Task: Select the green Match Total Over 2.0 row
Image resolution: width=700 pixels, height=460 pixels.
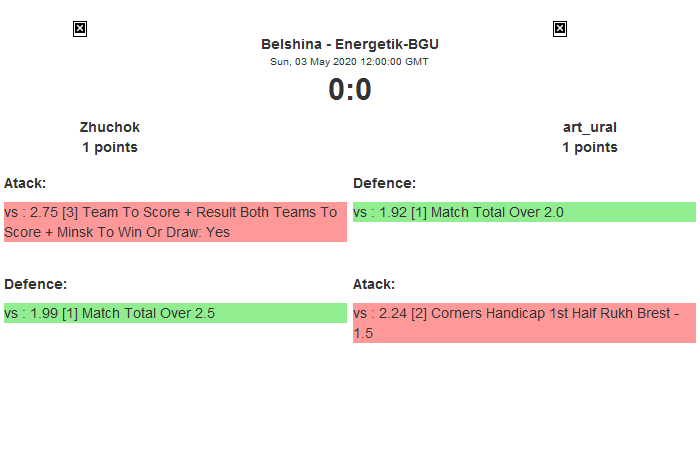Action: pyautogui.click(x=523, y=212)
